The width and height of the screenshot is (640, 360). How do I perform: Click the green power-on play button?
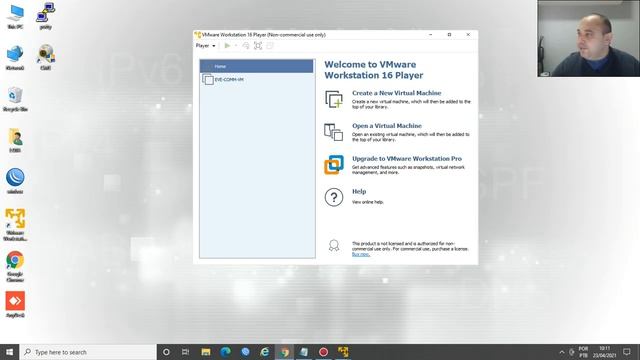coord(227,46)
